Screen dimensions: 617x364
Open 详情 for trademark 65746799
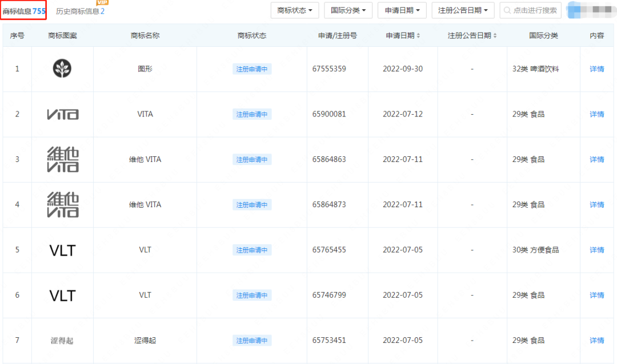click(x=597, y=295)
